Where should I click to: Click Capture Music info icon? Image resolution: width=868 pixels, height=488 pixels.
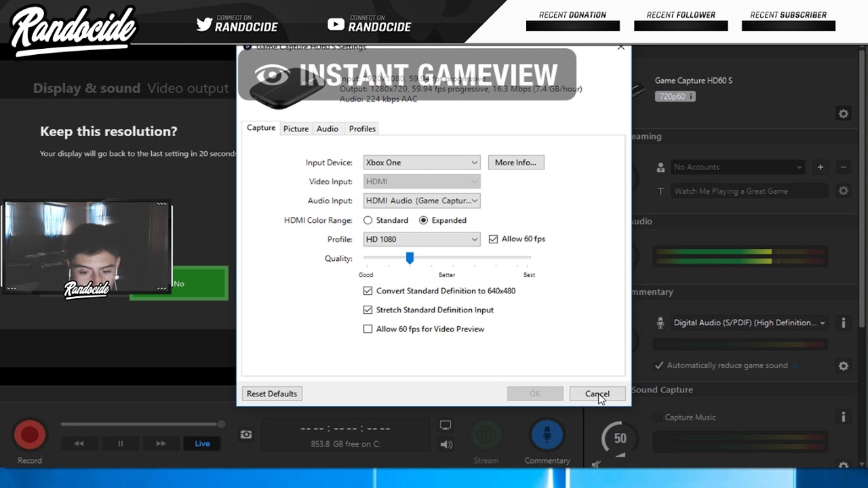pyautogui.click(x=844, y=418)
